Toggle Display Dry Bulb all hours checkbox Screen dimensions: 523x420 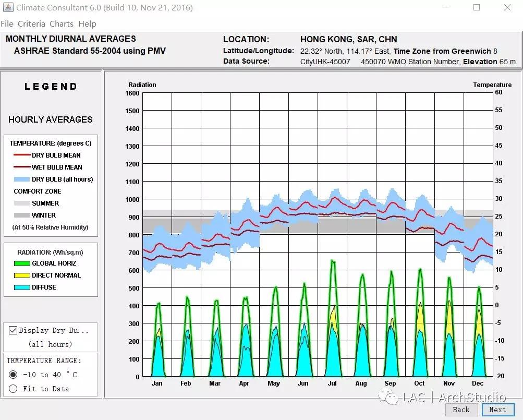point(13,330)
